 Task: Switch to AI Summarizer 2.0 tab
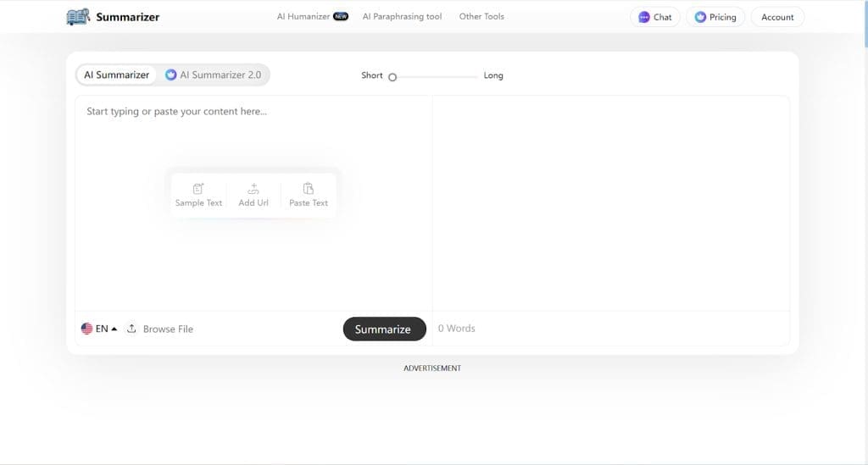[x=214, y=75]
